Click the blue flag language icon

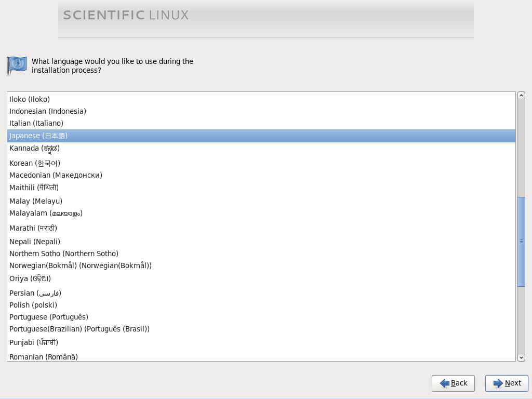[x=16, y=65]
